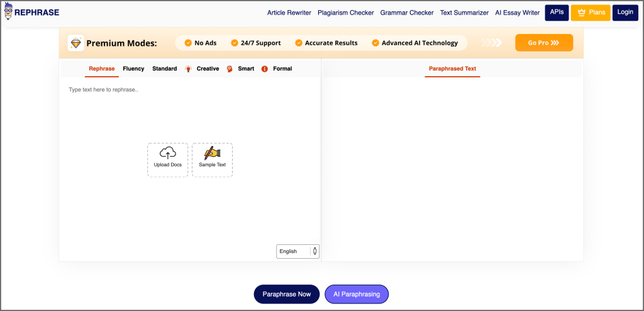Choose the Creative mode tab label
This screenshot has height=311, width=644.
208,69
